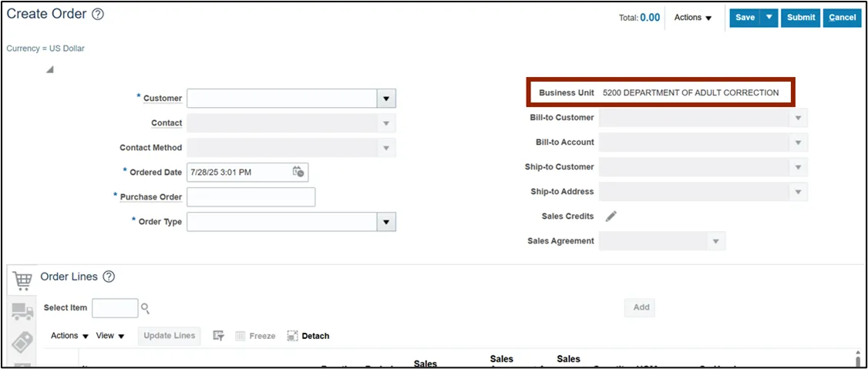Open the Ordered Date calendar picker
868x369 pixels.
tap(298, 172)
